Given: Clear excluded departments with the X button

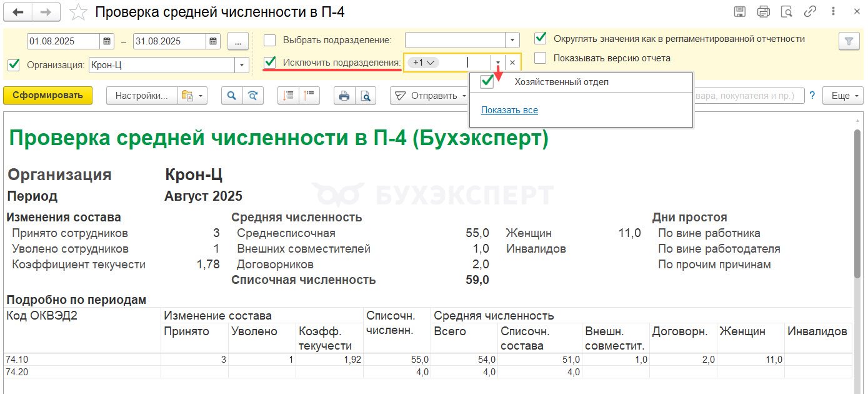Looking at the screenshot, I should (x=512, y=63).
